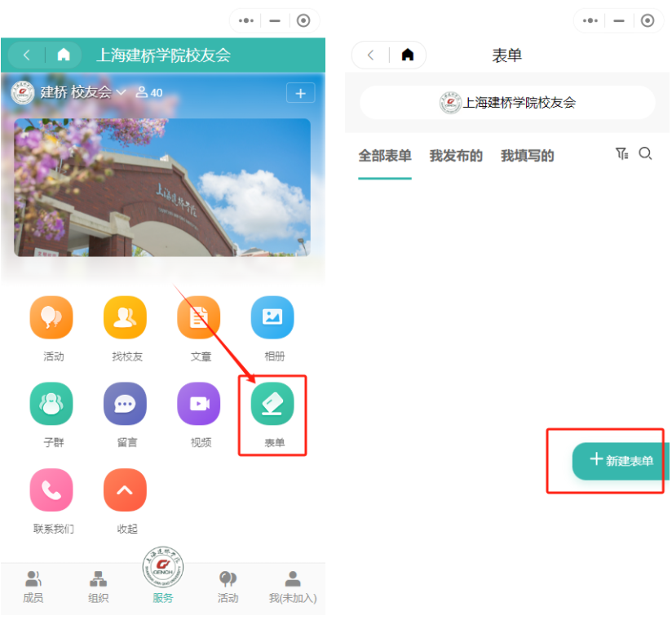Click the plus button near member count
The width and height of the screenshot is (672, 620).
[300, 92]
